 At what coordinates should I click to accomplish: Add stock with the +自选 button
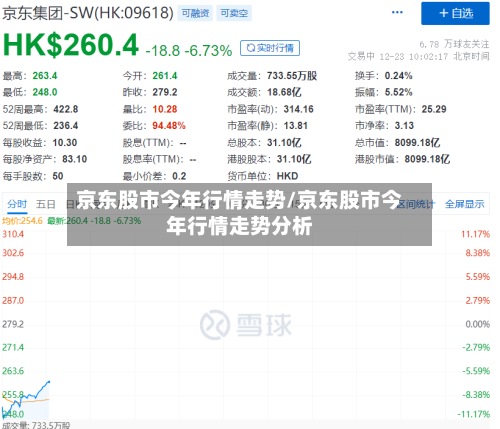point(455,13)
